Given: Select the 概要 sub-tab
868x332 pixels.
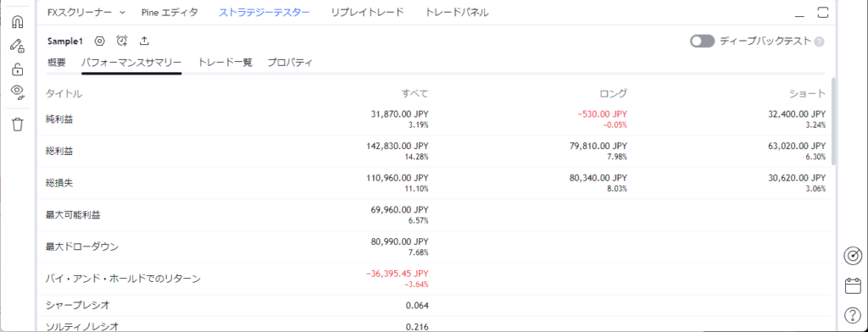Looking at the screenshot, I should pyautogui.click(x=57, y=63).
